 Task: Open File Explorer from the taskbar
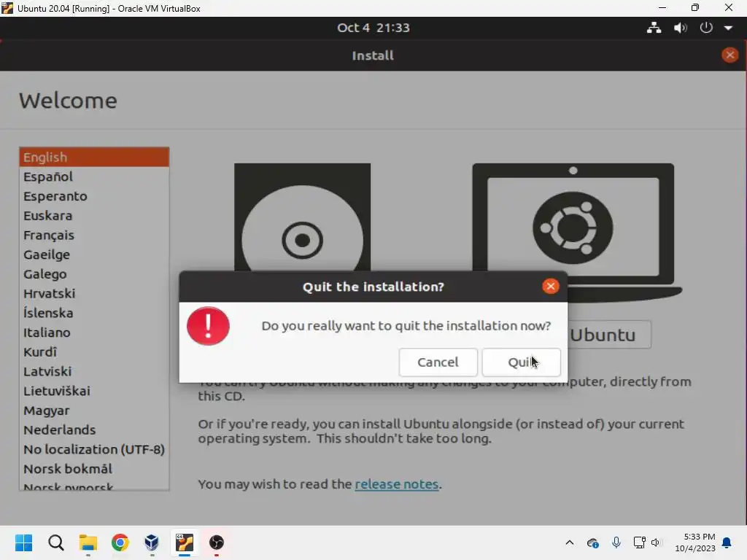[88, 542]
